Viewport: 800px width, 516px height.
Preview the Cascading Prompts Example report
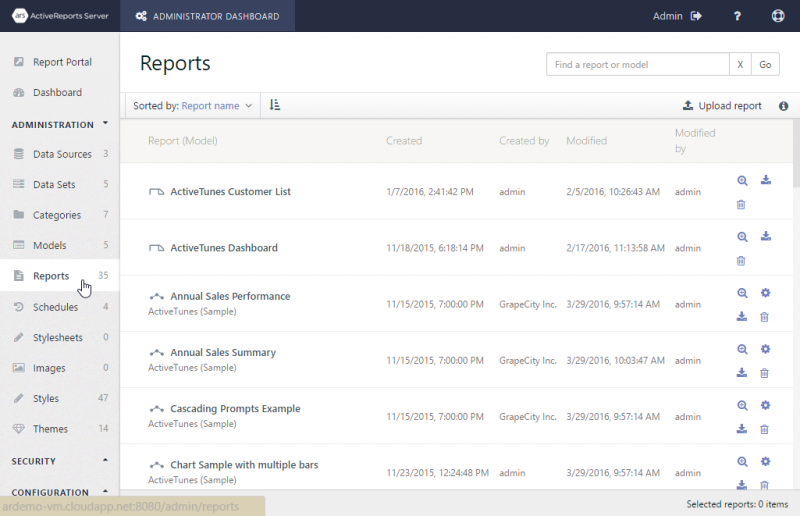pyautogui.click(x=742, y=405)
